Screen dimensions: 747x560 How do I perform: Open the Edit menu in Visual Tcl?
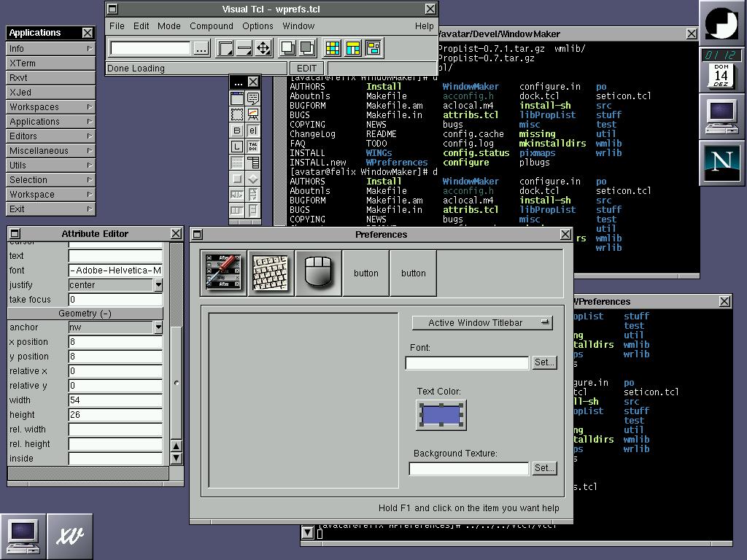tap(141, 26)
